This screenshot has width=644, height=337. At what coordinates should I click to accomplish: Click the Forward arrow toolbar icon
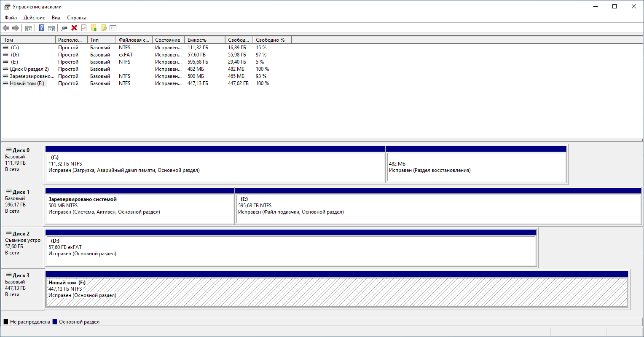(16, 28)
